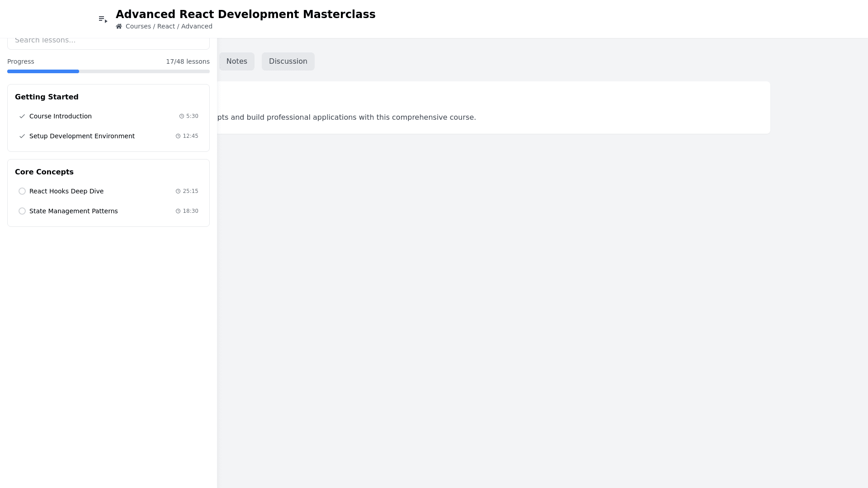
Task: Click the home icon in the breadcrumb
Action: 119,26
